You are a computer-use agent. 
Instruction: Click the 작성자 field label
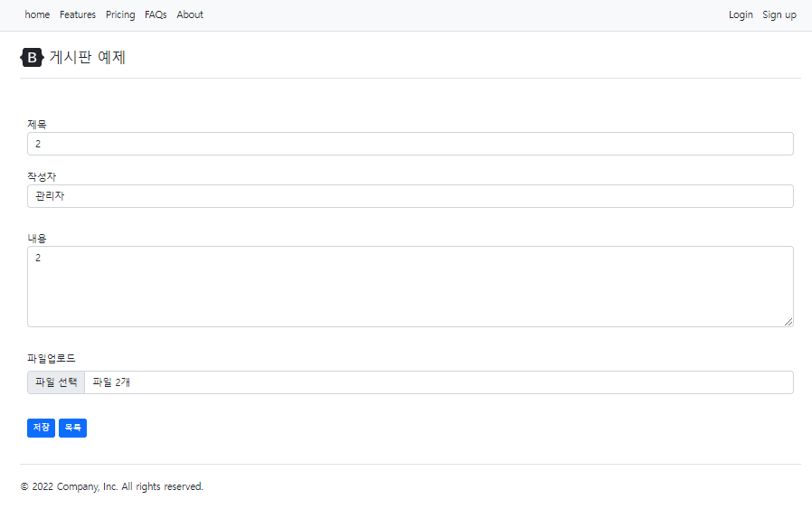[42, 176]
